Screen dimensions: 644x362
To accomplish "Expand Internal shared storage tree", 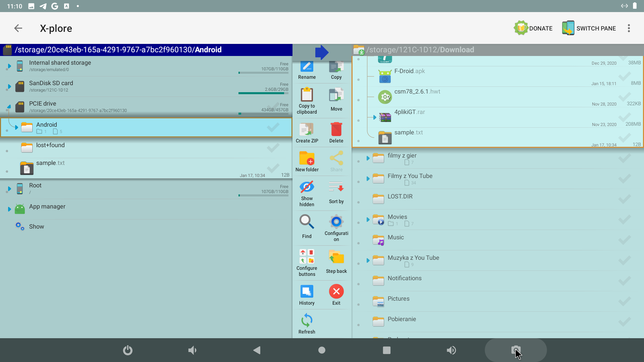I will pyautogui.click(x=9, y=66).
